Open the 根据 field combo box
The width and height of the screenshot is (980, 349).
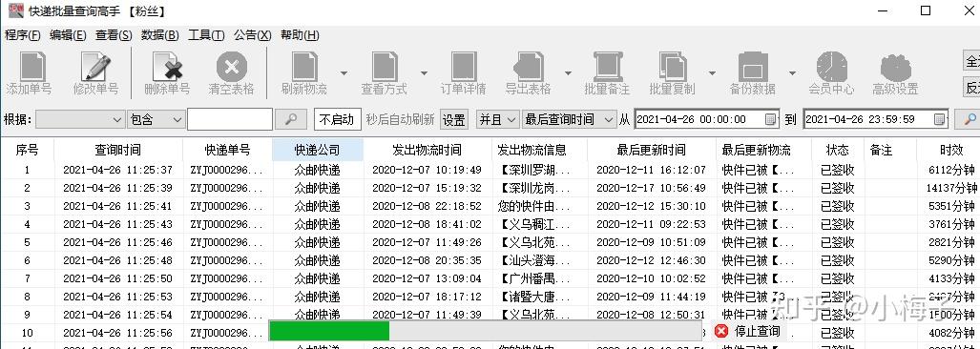tap(80, 118)
